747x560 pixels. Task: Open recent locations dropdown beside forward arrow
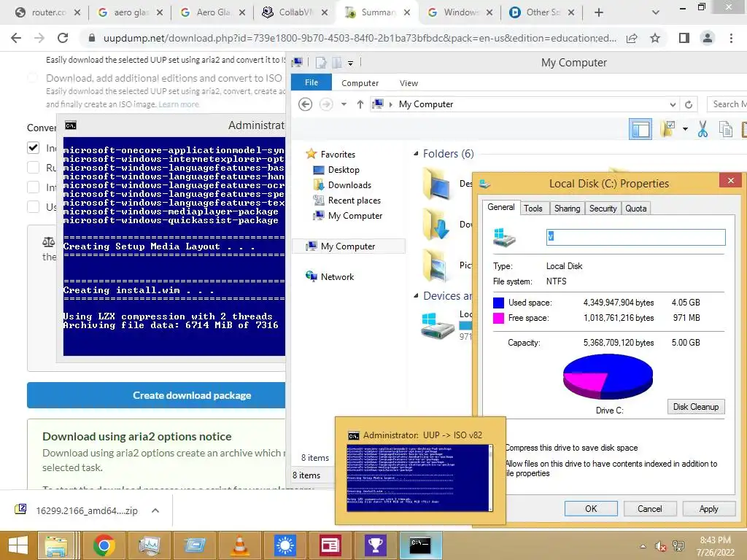click(x=344, y=104)
